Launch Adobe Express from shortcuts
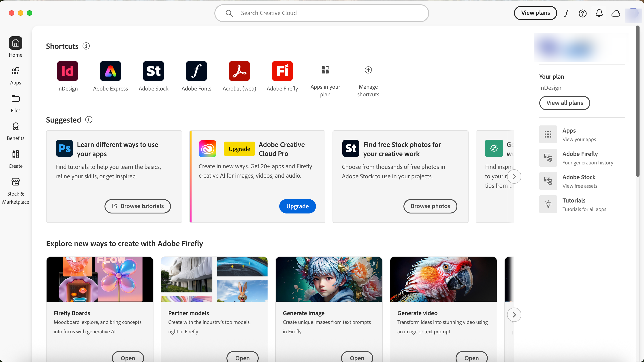The height and width of the screenshot is (362, 644). coord(110,71)
